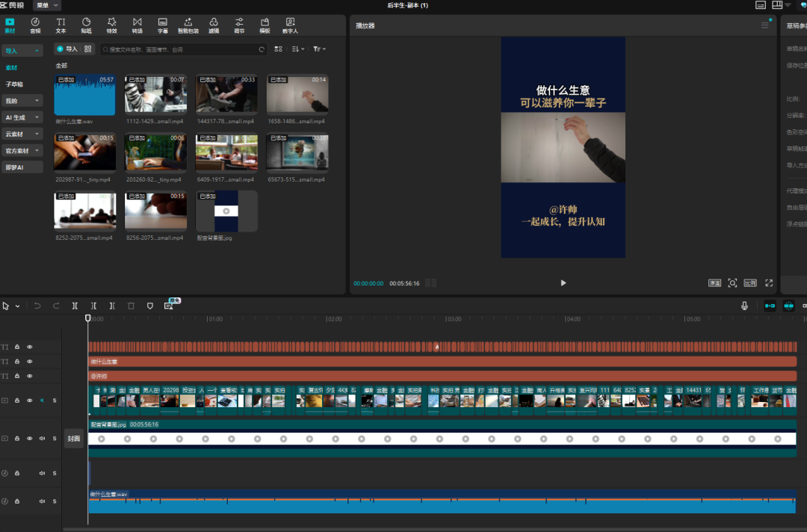Redo the timeline action
This screenshot has height=532, width=807.
56,306
